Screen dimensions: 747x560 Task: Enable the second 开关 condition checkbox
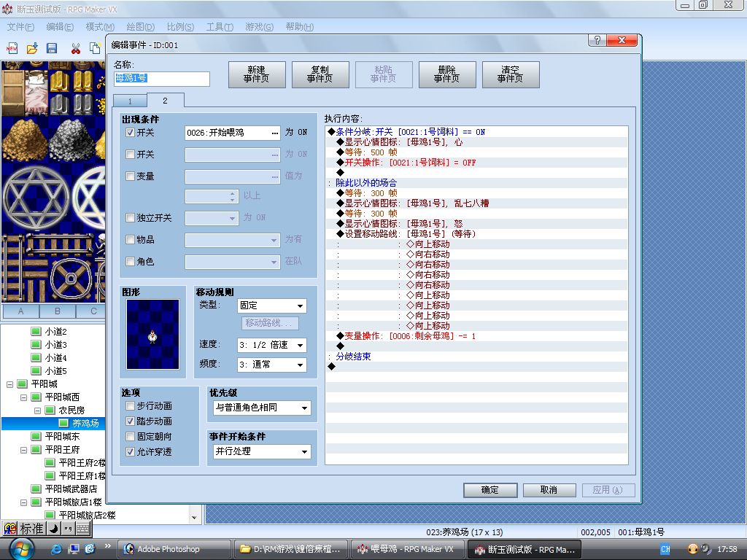point(130,155)
